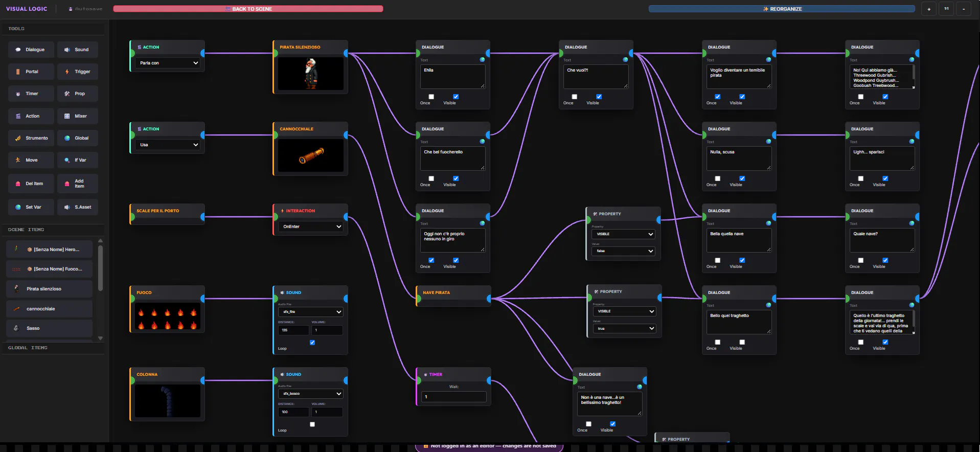The width and height of the screenshot is (980, 452).
Task: Select the Del Item tool
Action: (31, 184)
